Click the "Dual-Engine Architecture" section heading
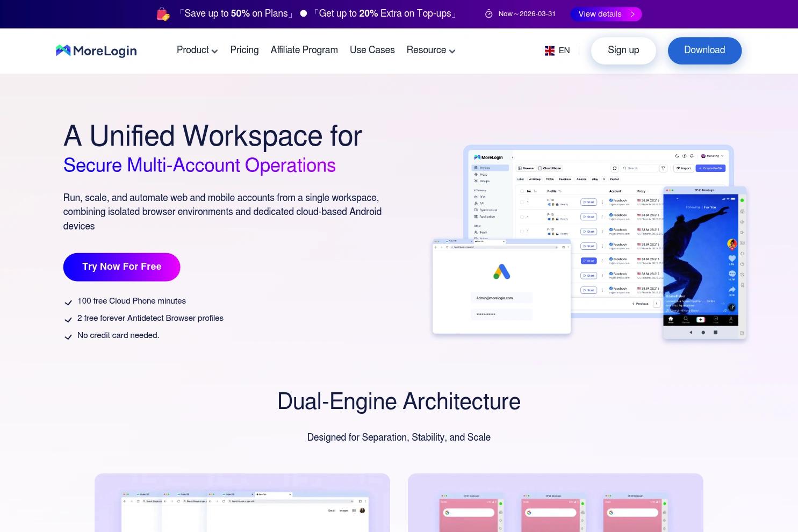The width and height of the screenshot is (798, 532). (399, 401)
